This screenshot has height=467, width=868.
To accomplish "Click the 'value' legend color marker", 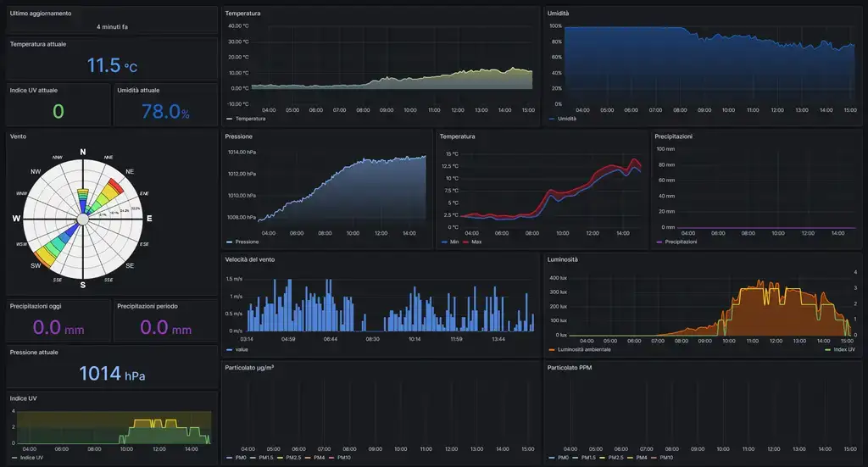I will click(229, 349).
